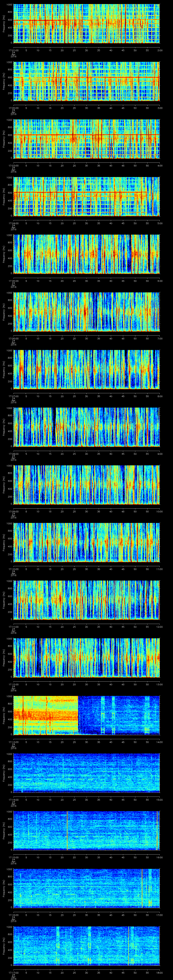The width and height of the screenshot is (173, 980).
Task: Click the spectrogram panel starting at 17:16:00
Action: [x=87, y=888]
